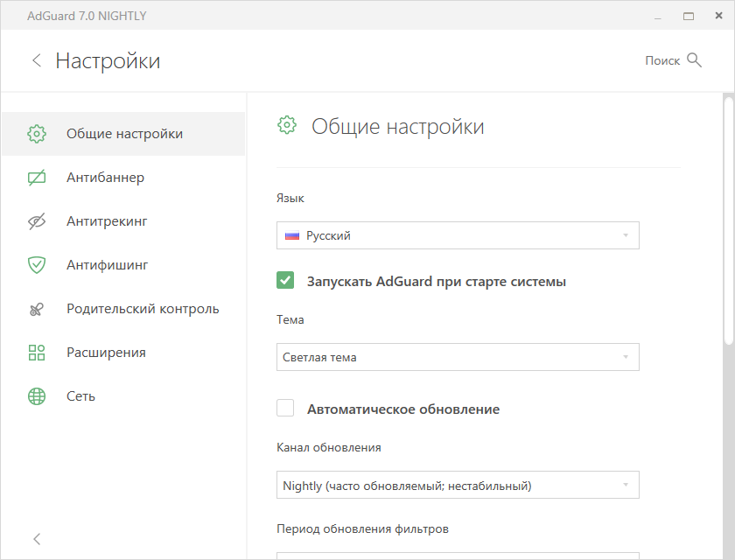
Task: Open the Сеть settings section
Action: [x=123, y=396]
